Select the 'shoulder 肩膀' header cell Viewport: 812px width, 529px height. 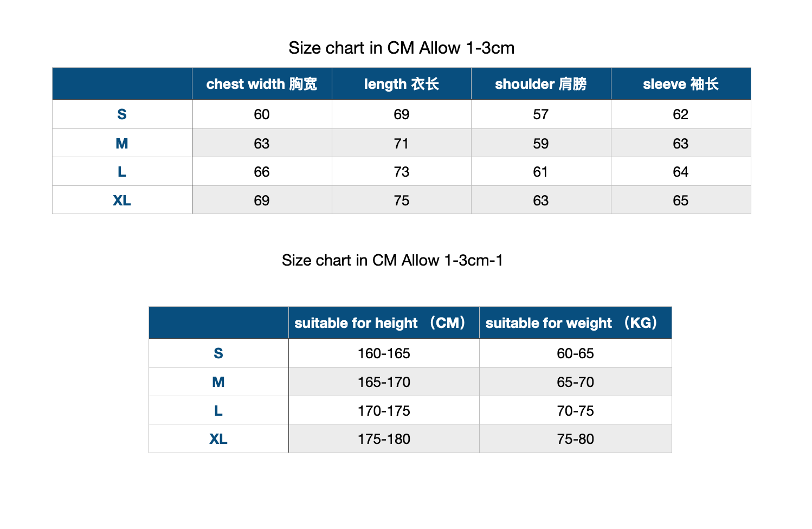tap(540, 84)
